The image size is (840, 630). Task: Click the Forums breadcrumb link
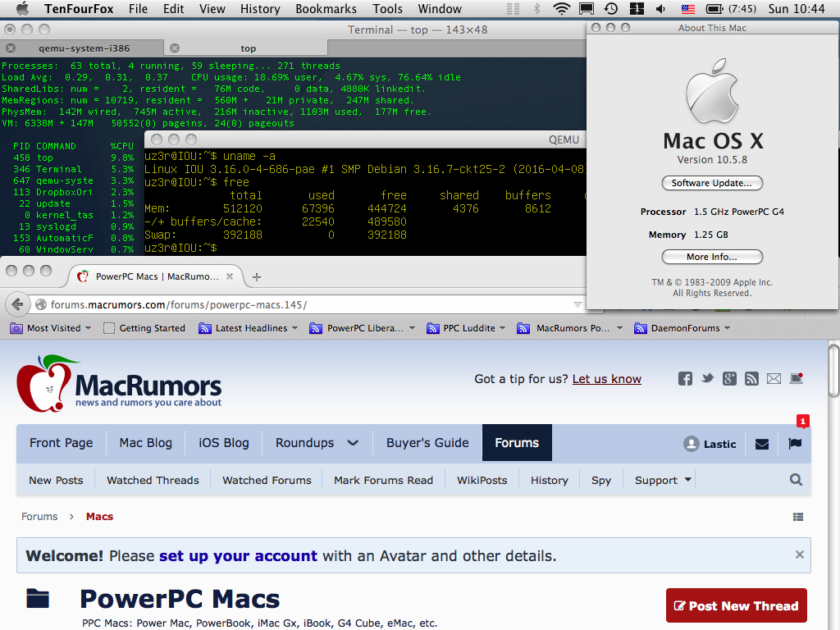point(39,517)
